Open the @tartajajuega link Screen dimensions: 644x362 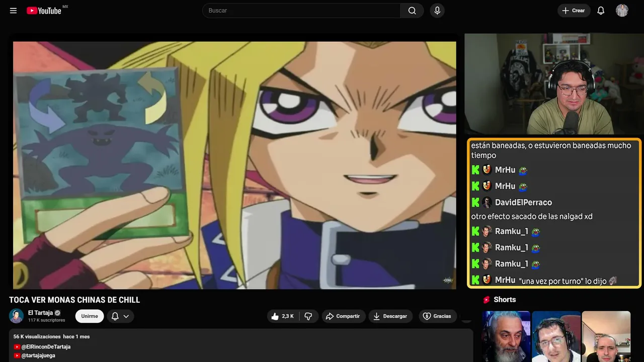coord(38,355)
